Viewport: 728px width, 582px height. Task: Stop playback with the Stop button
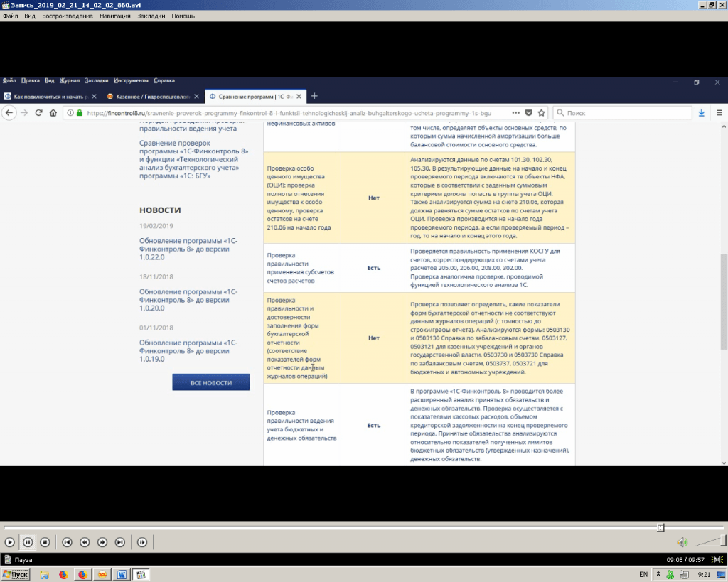45,542
